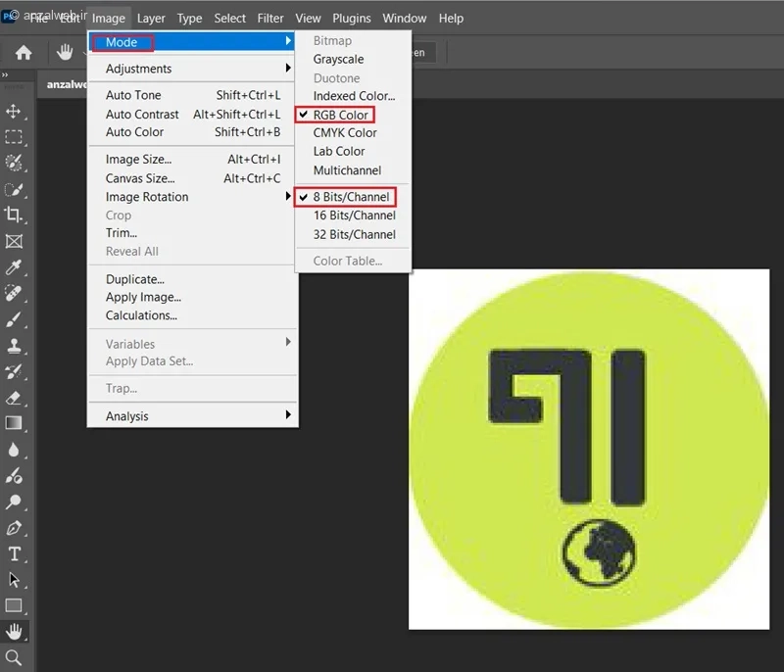This screenshot has width=784, height=672.
Task: Go to the Home screen icon
Action: (x=23, y=53)
